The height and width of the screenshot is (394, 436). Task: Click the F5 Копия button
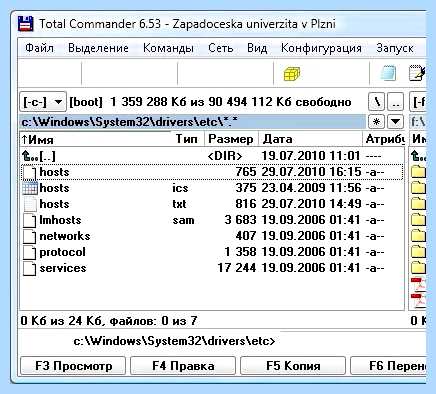(x=293, y=366)
